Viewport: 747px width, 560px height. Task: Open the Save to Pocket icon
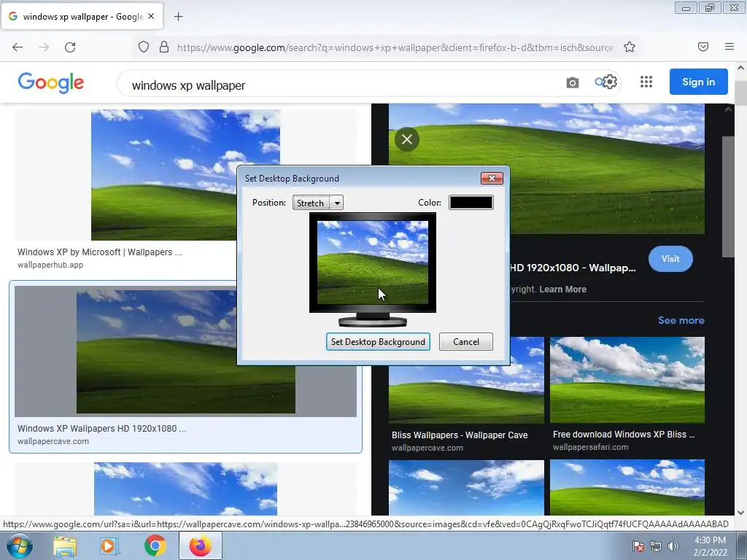tap(703, 47)
